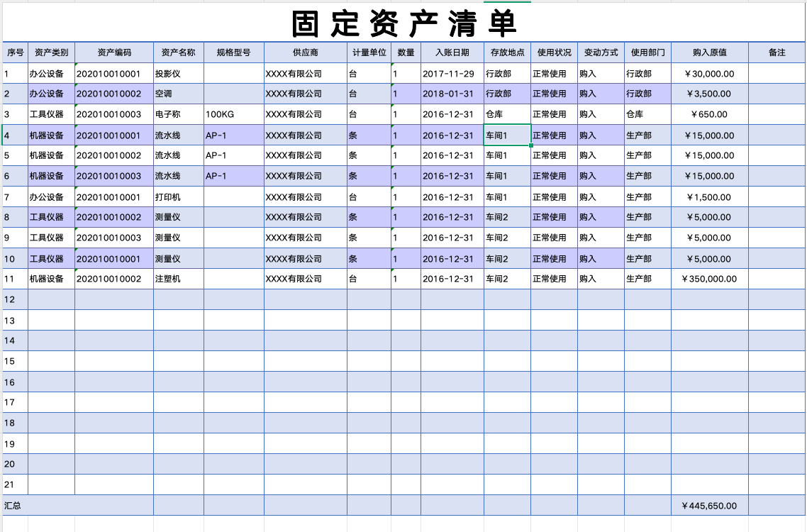
Task: Select the ¥30,000.00 purchase value cell
Action: pyautogui.click(x=710, y=74)
